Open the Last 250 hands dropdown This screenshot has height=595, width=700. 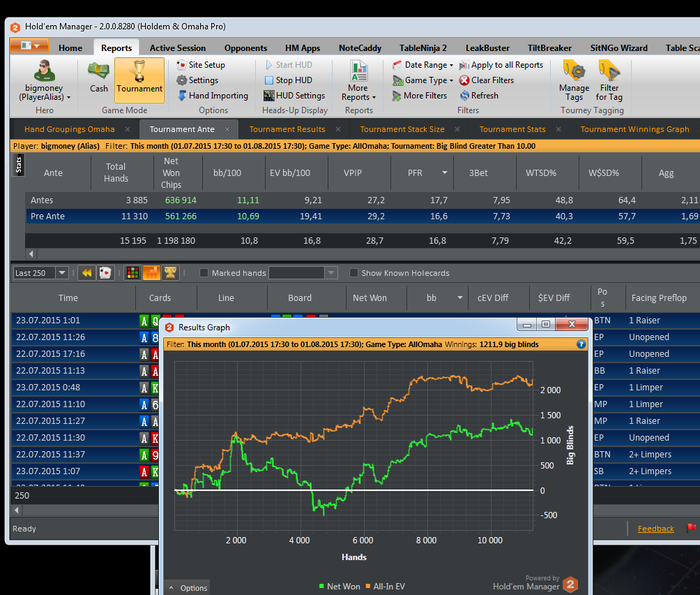click(x=62, y=273)
